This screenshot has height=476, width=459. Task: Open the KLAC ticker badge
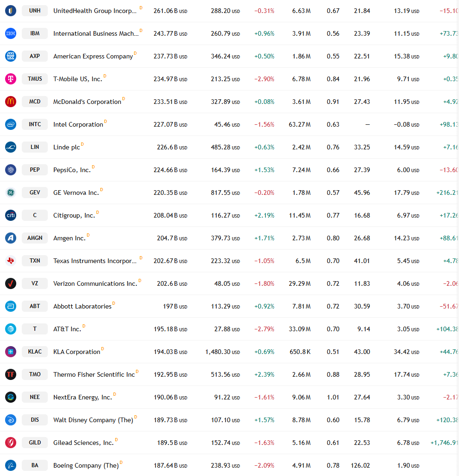point(35,352)
